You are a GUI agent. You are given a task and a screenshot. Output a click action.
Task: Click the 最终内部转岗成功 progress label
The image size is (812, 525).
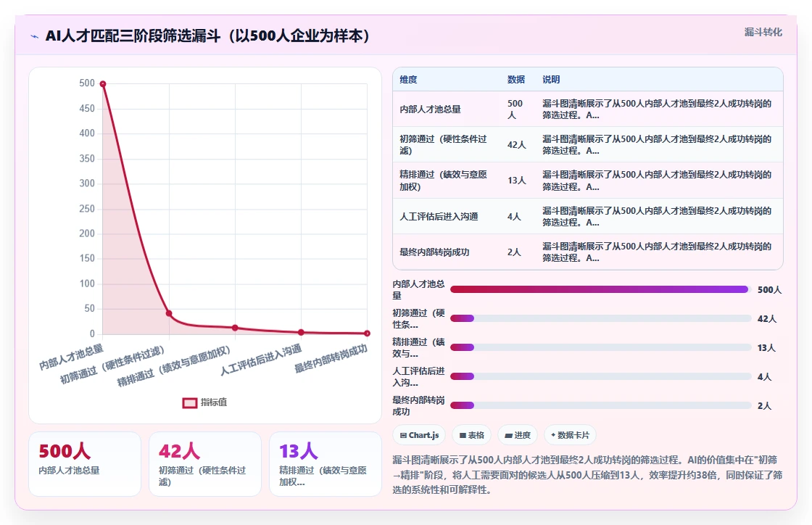pos(418,406)
